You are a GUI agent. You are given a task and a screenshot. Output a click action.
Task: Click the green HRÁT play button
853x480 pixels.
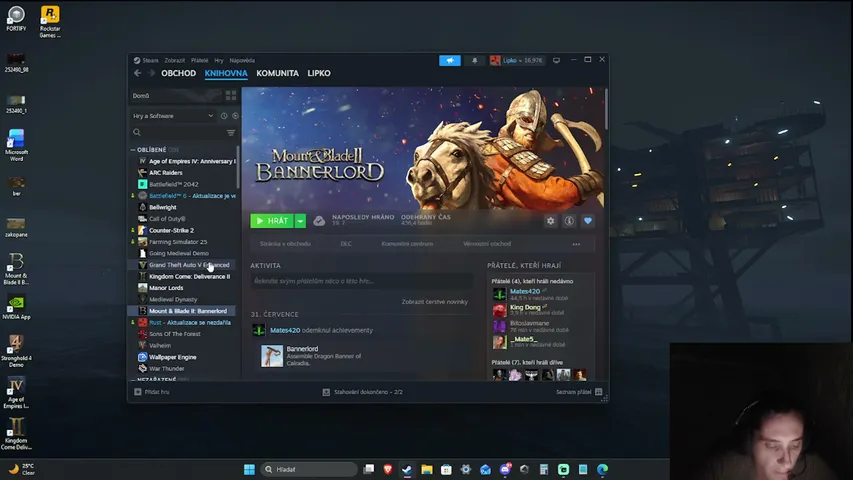pos(272,221)
